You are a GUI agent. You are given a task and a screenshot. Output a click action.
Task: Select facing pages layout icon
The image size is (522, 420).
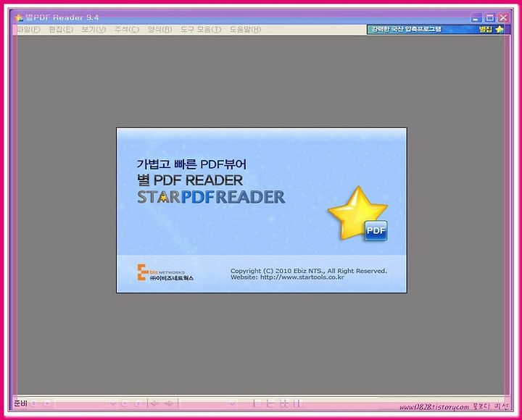click(x=298, y=403)
